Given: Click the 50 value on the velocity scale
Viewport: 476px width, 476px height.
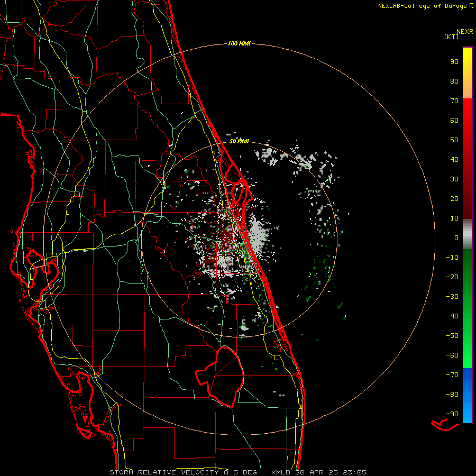Looking at the screenshot, I should click(x=454, y=140).
